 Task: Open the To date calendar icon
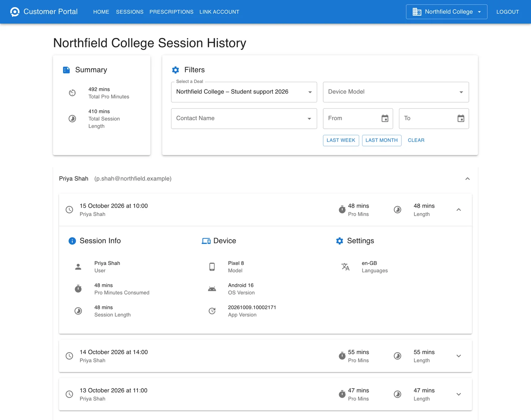pyautogui.click(x=461, y=119)
